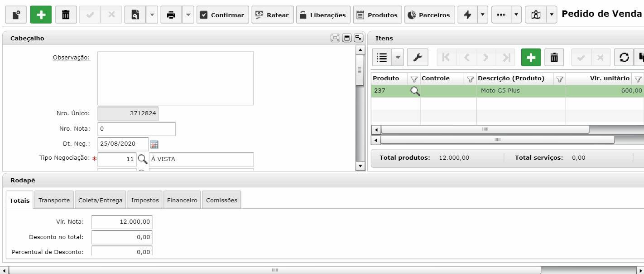The width and height of the screenshot is (644, 274).
Task: Open Liberações
Action: [323, 15]
